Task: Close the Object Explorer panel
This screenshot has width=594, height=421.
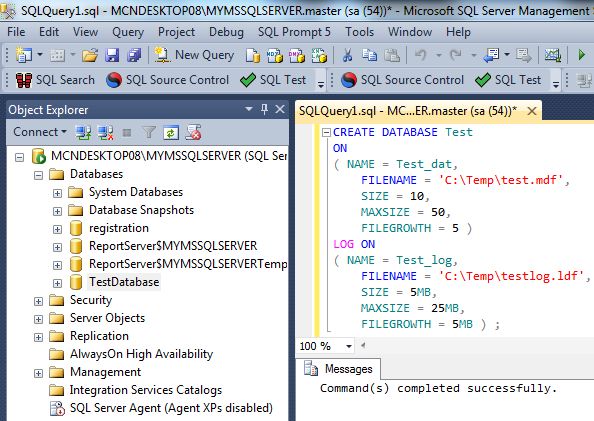Action: click(x=280, y=110)
